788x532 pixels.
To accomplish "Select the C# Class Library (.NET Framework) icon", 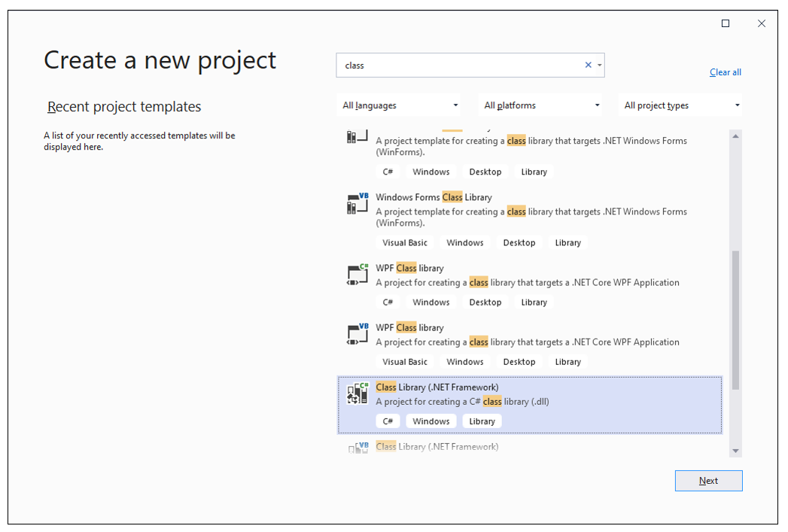I will (357, 394).
